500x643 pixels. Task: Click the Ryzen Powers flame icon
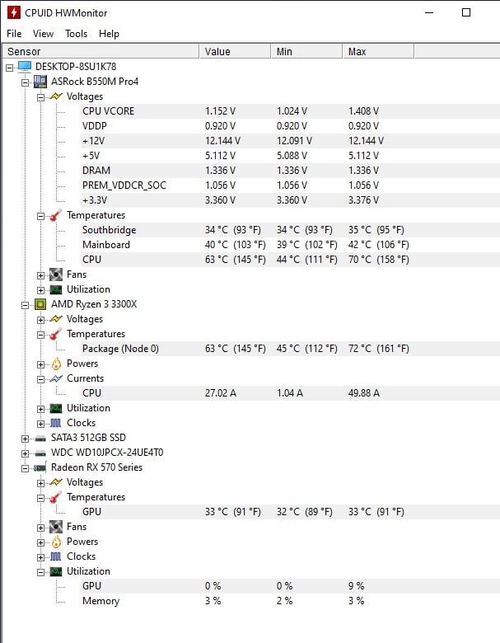click(x=56, y=363)
